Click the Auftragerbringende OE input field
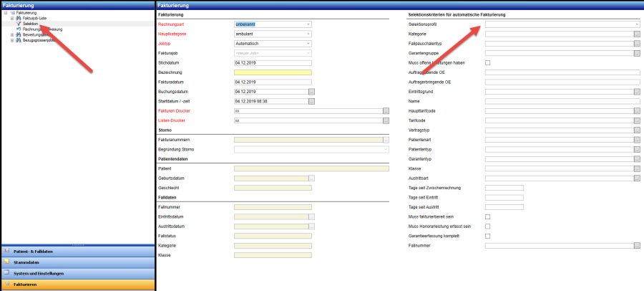The height and width of the screenshot is (291, 644). (562, 82)
